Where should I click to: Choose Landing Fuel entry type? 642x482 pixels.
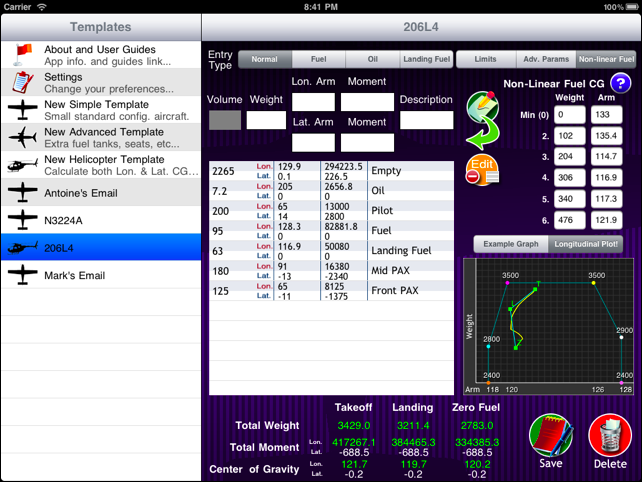click(x=426, y=60)
